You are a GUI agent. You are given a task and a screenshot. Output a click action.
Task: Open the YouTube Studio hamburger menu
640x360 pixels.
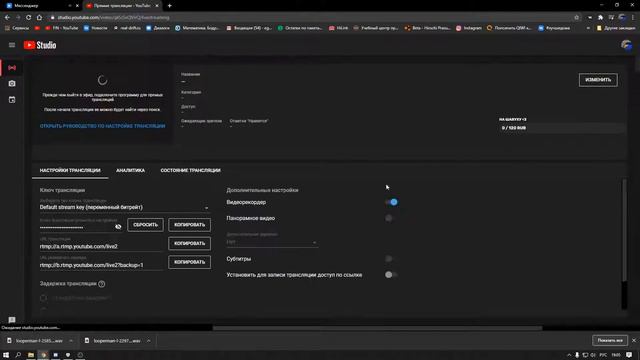coord(12,45)
